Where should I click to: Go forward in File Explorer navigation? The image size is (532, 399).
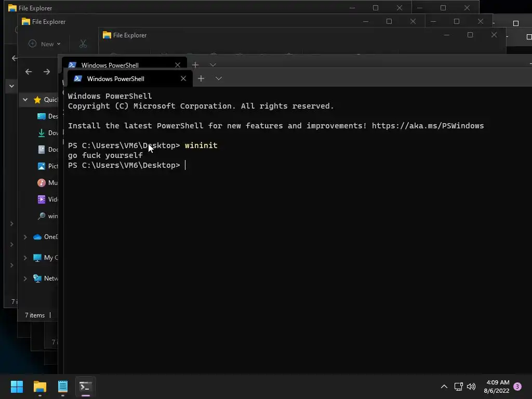(46, 72)
